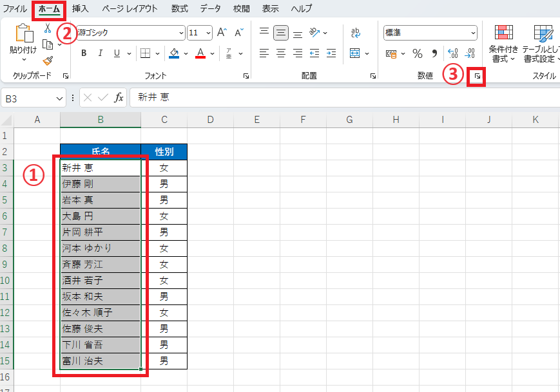Viewport: 560px width, 392px height.
Task: Expand the underline style arrow
Action: [x=129, y=53]
